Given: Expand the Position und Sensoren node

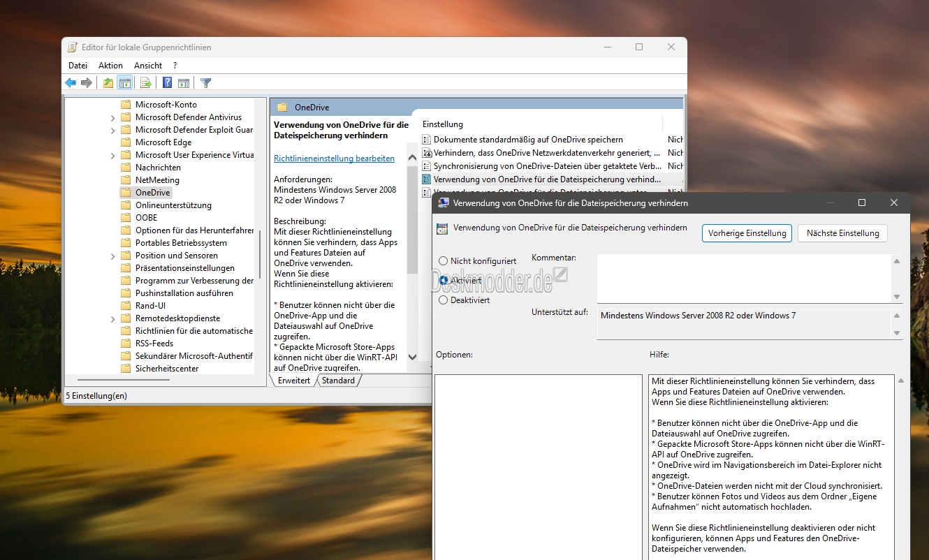Looking at the screenshot, I should tap(112, 256).
